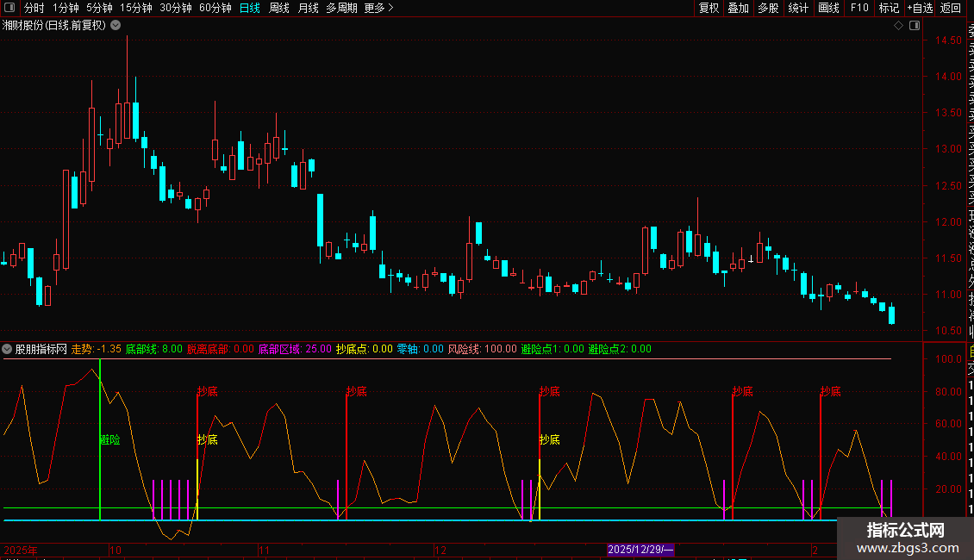Viewport: 974px width, 560px height.
Task: Click the 底部线: 8.00 label
Action: 154,349
